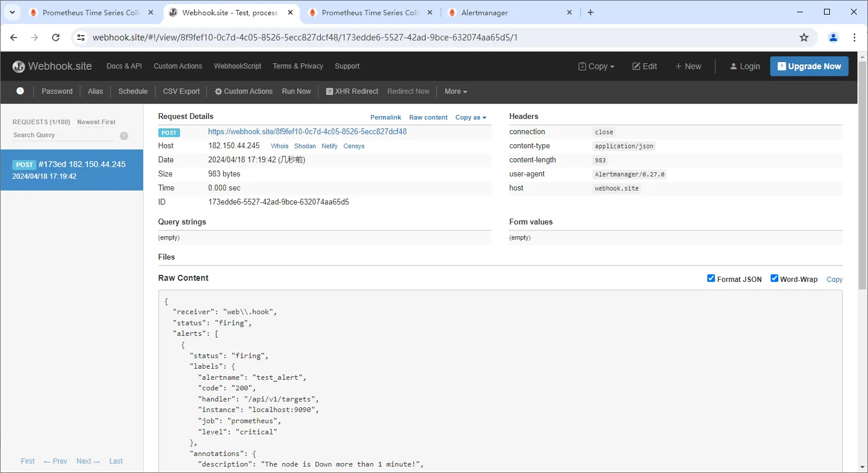Click the Upgrade Now button
Viewport: 868px width, 473px height.
click(809, 66)
